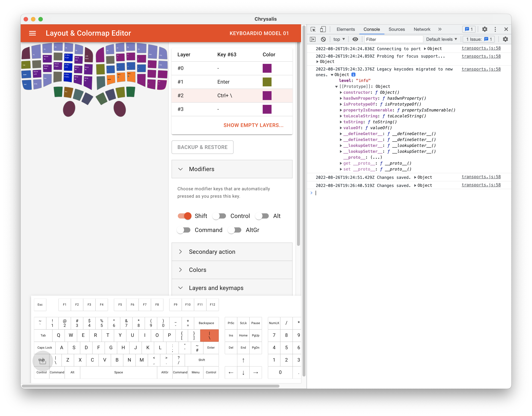
Task: Open the Network panel
Action: tap(422, 29)
